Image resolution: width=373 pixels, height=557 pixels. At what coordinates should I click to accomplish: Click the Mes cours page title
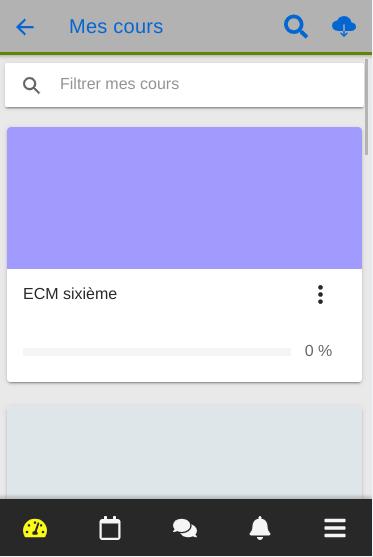coord(116,27)
